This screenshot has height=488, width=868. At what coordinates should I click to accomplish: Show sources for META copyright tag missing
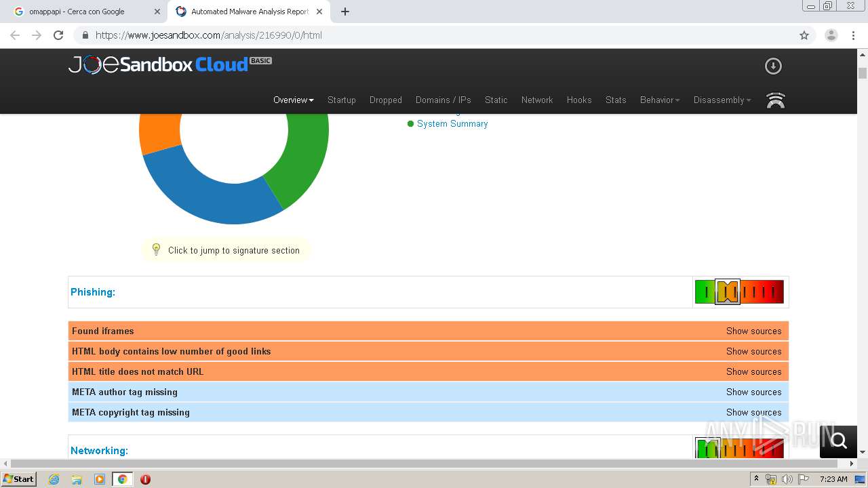[x=754, y=412]
